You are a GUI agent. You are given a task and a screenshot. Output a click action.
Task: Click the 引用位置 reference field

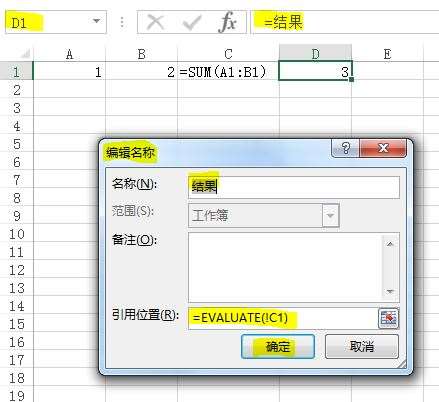[283, 318]
